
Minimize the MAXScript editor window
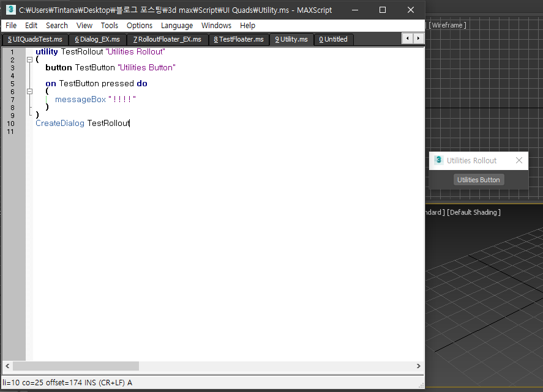[355, 10]
